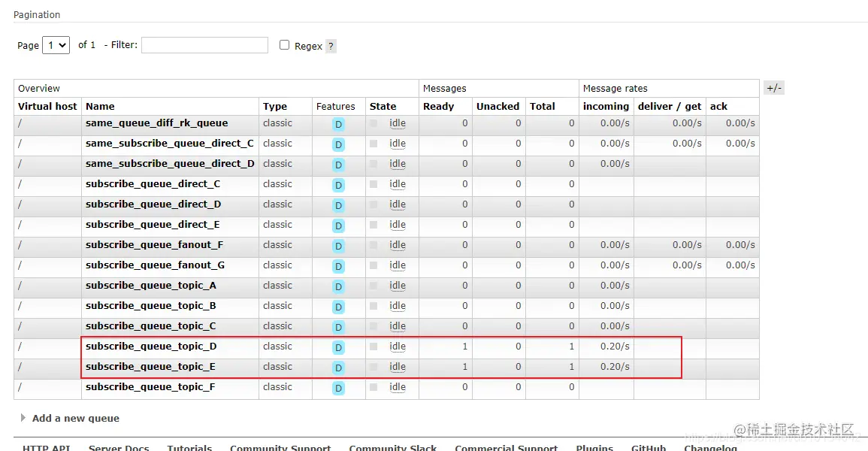Screen dimensions: 868x451
Task: Click 0.20/s incoming rate for subscribe_queue_topic_E
Action: [615, 366]
